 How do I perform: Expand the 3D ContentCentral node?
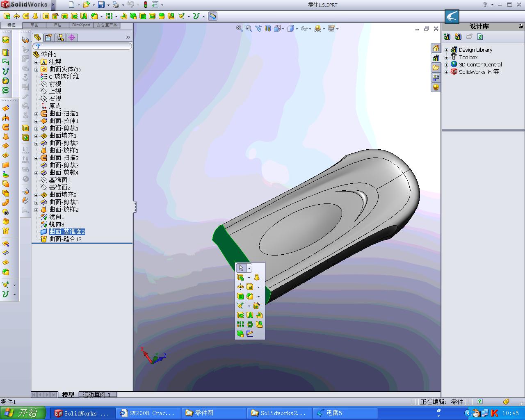click(447, 65)
